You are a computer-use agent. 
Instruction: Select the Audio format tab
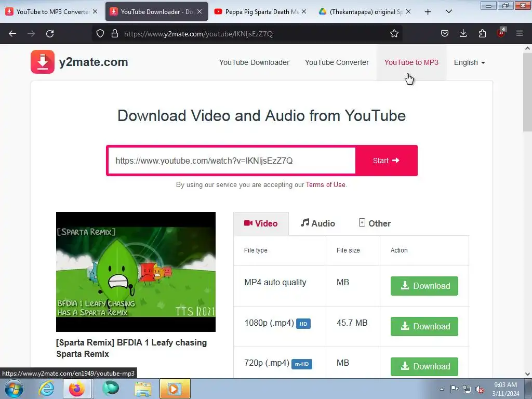pyautogui.click(x=318, y=223)
